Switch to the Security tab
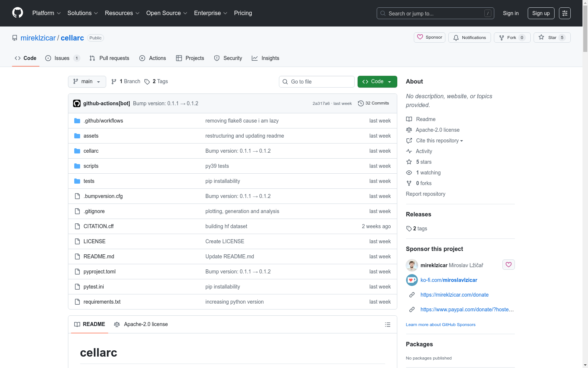The width and height of the screenshot is (588, 368). coord(228,58)
